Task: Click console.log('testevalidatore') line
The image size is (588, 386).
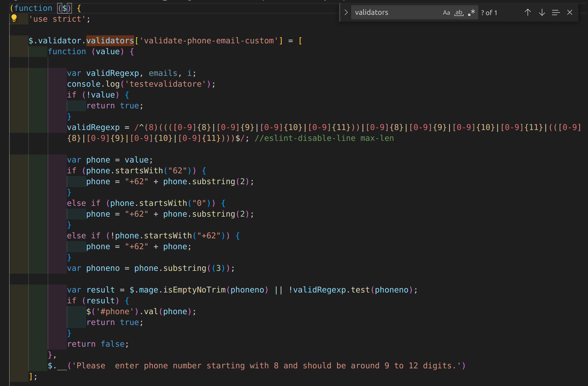Action: click(x=141, y=84)
